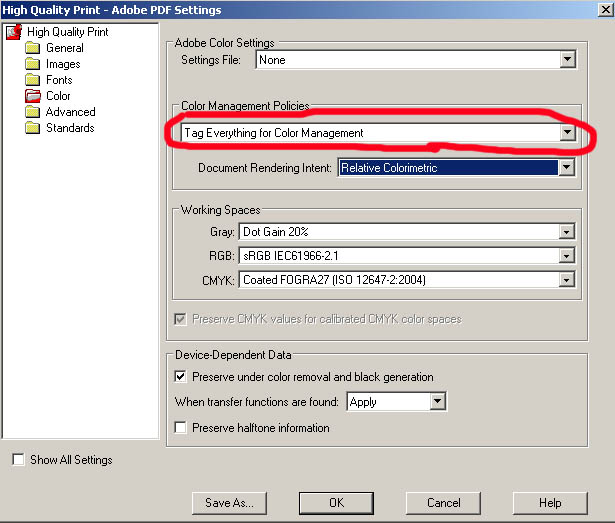Open the Help button
615x523 pixels.
point(550,503)
